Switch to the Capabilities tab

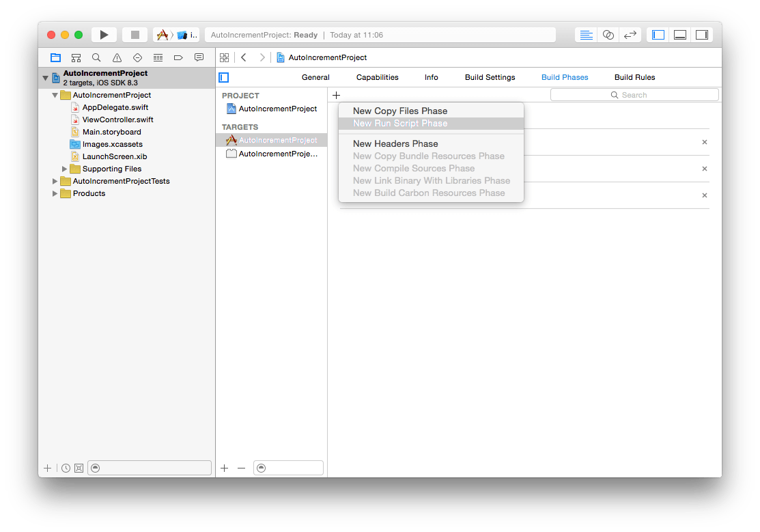377,78
